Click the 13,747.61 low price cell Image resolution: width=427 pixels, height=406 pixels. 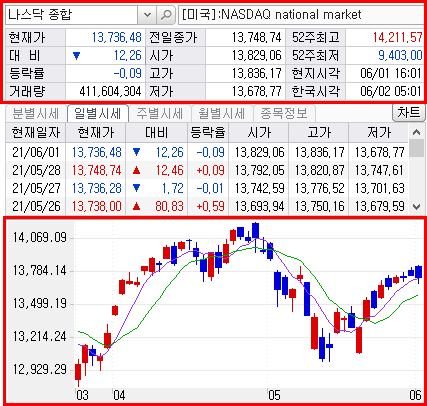tap(379, 170)
